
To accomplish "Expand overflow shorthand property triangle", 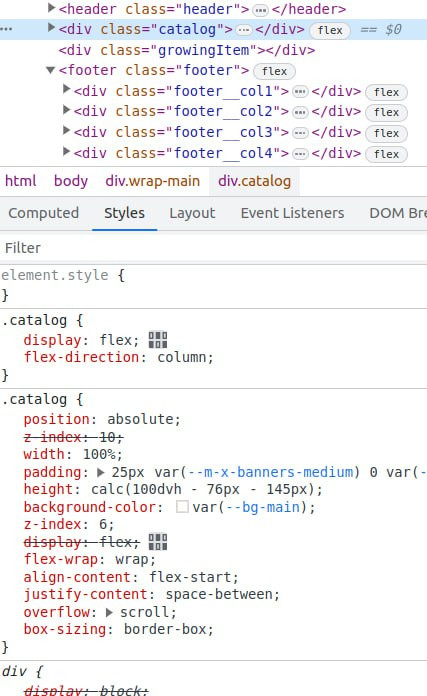I will [x=109, y=613].
